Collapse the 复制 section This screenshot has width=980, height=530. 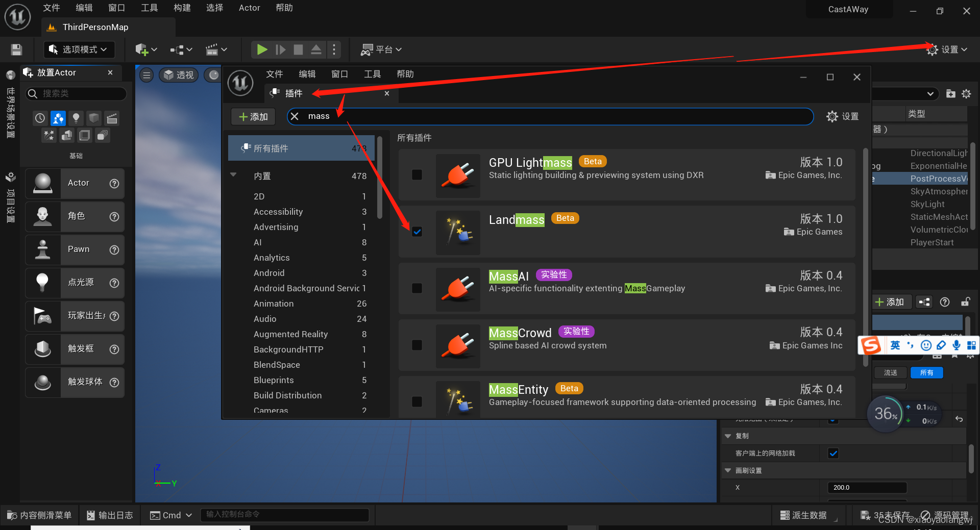pyautogui.click(x=728, y=436)
